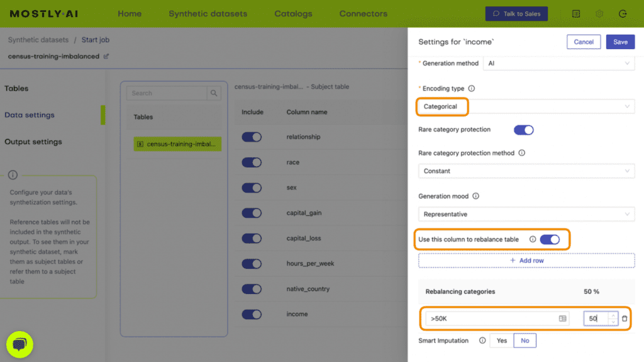This screenshot has width=644, height=362.
Task: Delete the >50K rebalancing row
Action: click(x=625, y=319)
